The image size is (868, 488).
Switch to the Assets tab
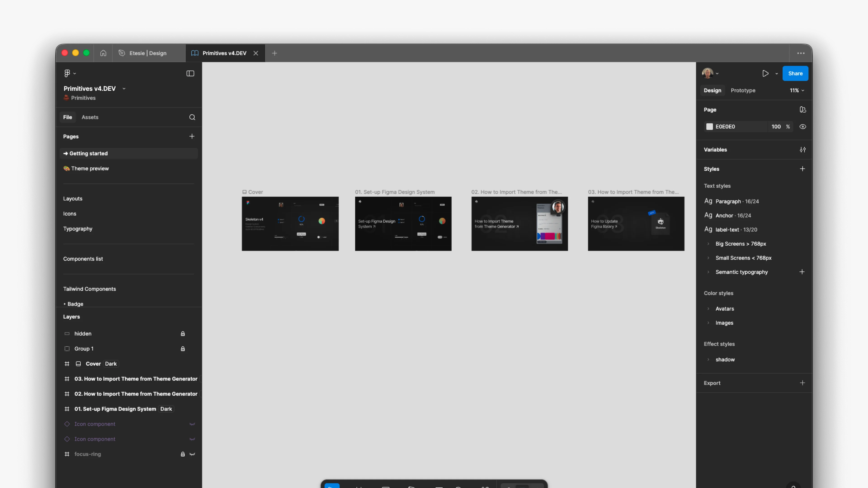(90, 117)
